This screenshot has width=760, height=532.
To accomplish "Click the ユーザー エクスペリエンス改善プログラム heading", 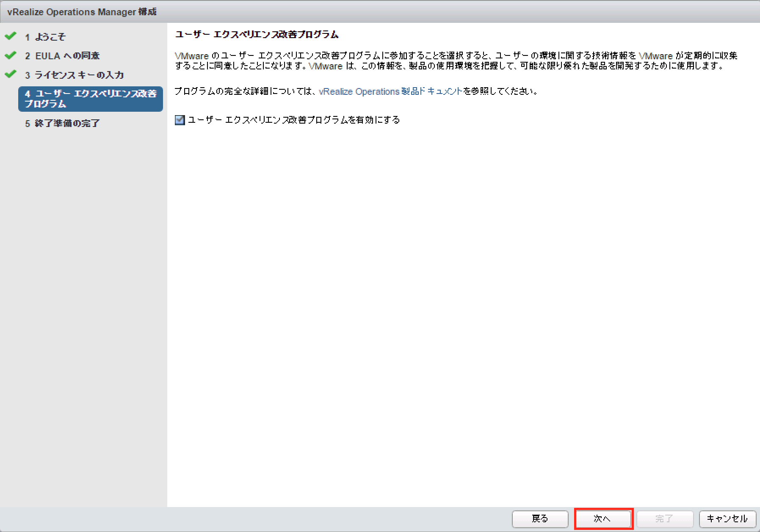I will [x=256, y=34].
